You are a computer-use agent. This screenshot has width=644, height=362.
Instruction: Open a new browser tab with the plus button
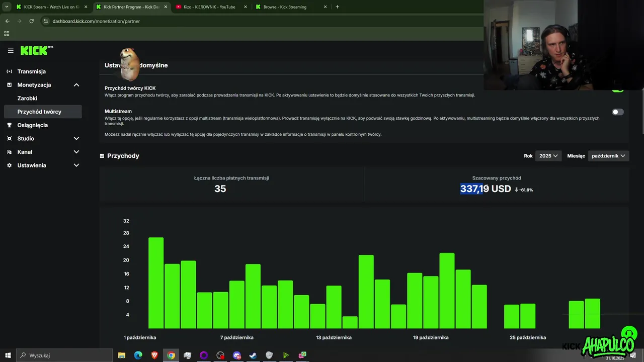click(x=337, y=7)
